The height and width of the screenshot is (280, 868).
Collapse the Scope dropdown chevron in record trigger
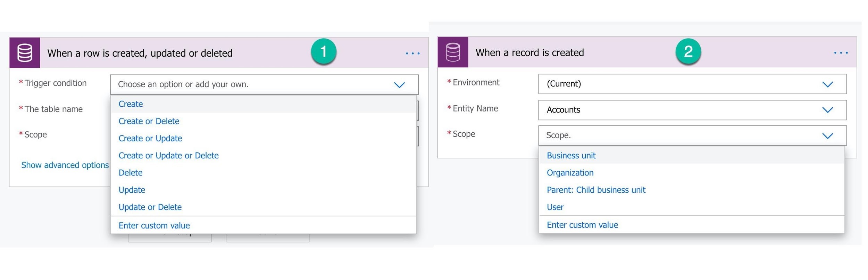pyautogui.click(x=827, y=136)
